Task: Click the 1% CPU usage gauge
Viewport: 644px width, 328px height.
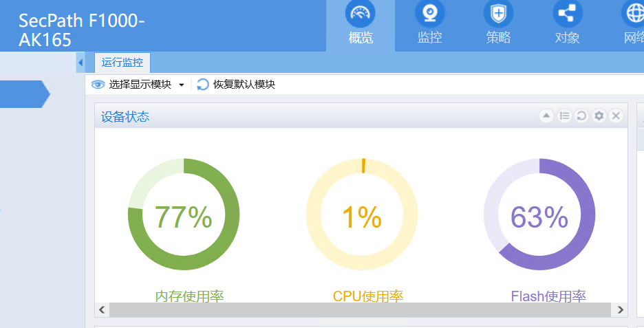Action: (x=362, y=215)
